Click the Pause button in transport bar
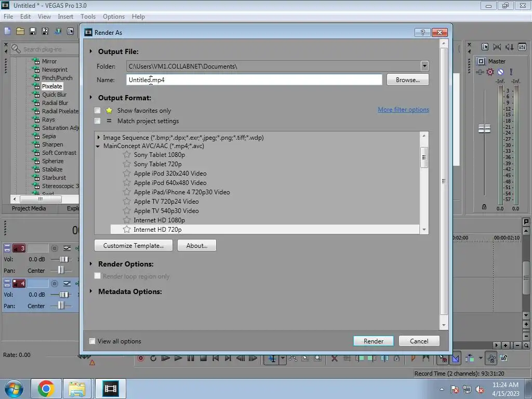The height and width of the screenshot is (399, 532). [x=191, y=358]
